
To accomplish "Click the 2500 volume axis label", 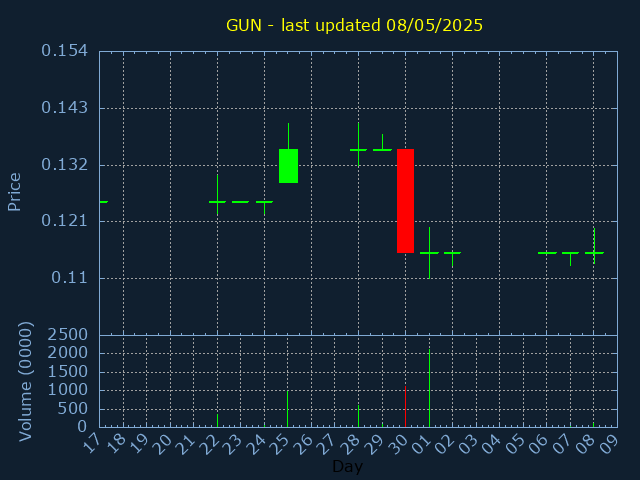I will click(x=68, y=335).
